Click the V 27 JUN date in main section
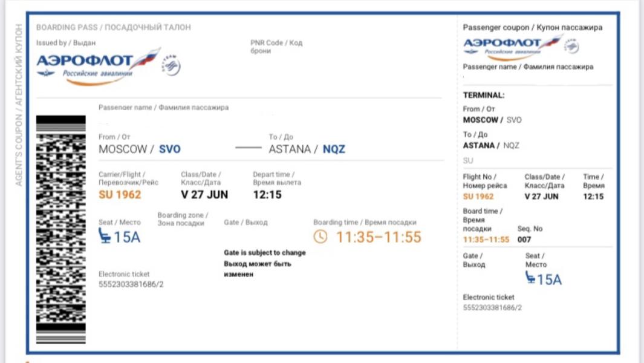The image size is (644, 363). pyautogui.click(x=204, y=195)
